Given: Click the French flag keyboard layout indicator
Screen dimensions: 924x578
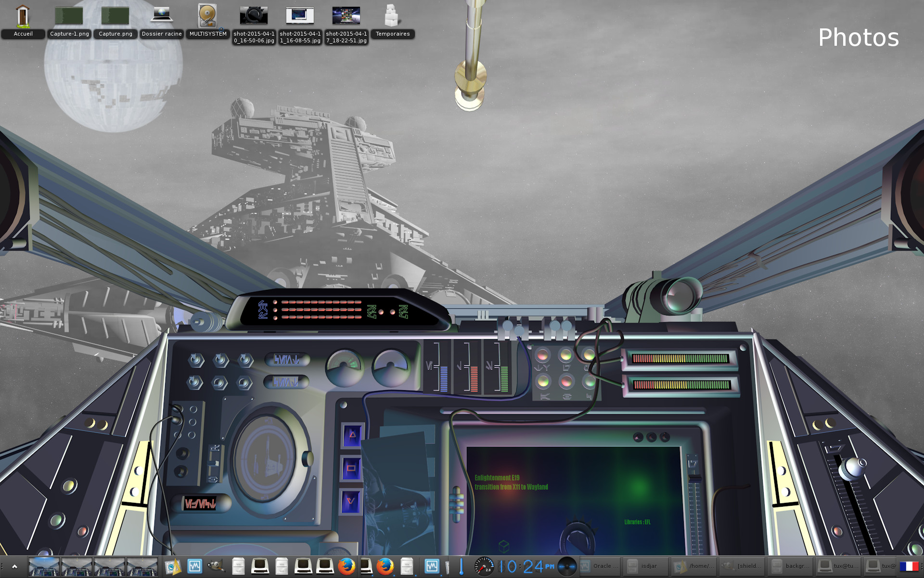Looking at the screenshot, I should (x=909, y=566).
